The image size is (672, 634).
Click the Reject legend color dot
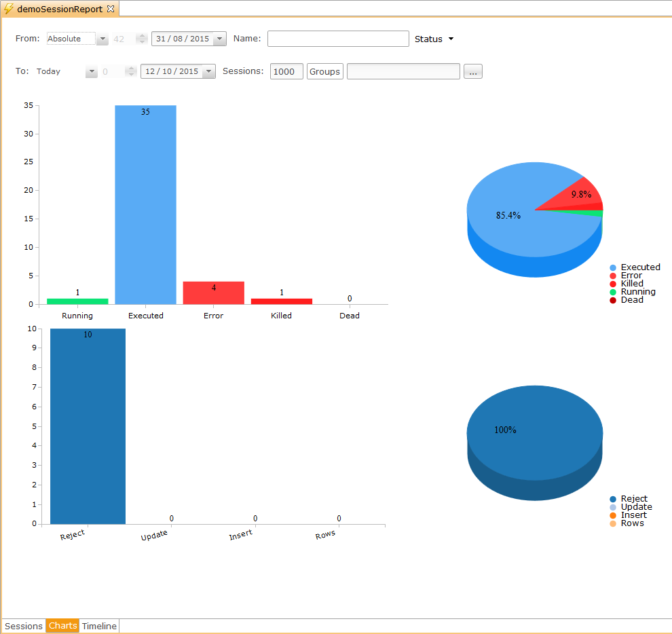[x=613, y=500]
